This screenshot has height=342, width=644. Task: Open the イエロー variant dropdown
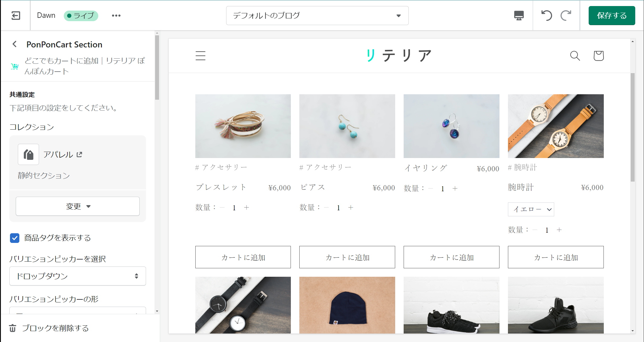pos(531,209)
